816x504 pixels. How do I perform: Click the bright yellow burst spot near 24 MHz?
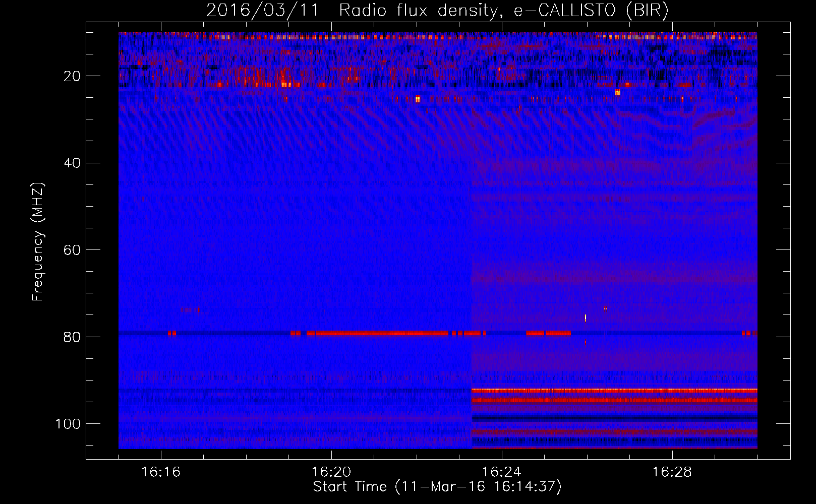(617, 93)
